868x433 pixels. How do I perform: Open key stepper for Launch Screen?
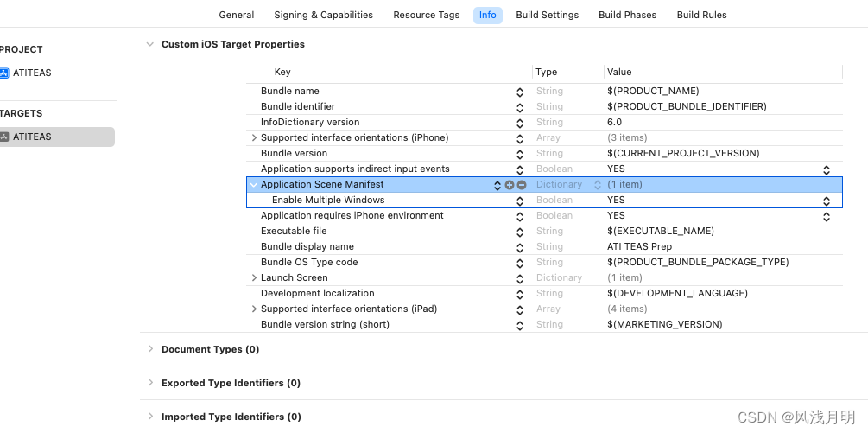coord(520,278)
